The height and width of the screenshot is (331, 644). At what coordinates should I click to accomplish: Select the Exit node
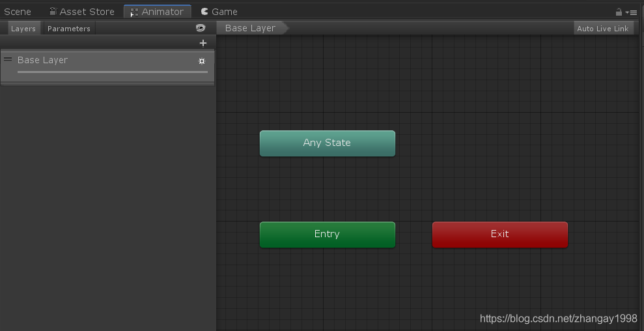click(500, 235)
